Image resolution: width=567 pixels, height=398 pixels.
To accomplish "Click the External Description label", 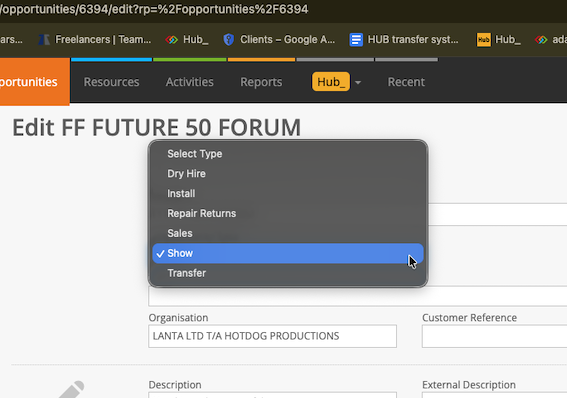I will (x=469, y=385).
